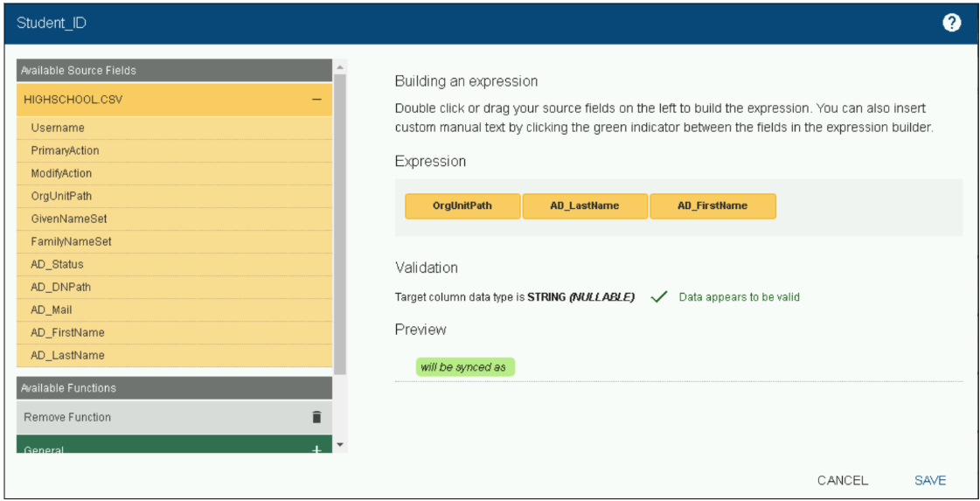Image resolution: width=980 pixels, height=501 pixels.
Task: Save the Student_ID expression
Action: pyautogui.click(x=930, y=480)
